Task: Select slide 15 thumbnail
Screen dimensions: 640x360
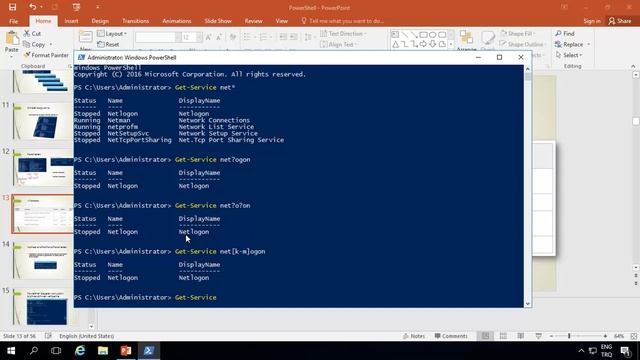Action: pyautogui.click(x=42, y=307)
